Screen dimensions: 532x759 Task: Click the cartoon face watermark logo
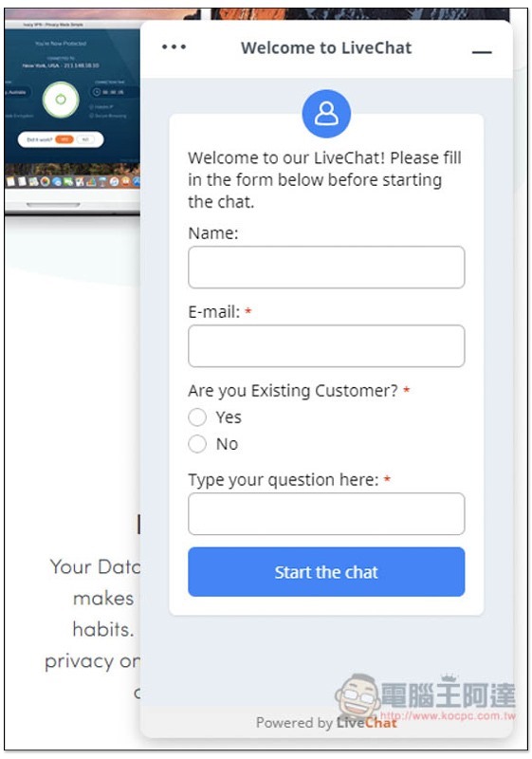358,697
